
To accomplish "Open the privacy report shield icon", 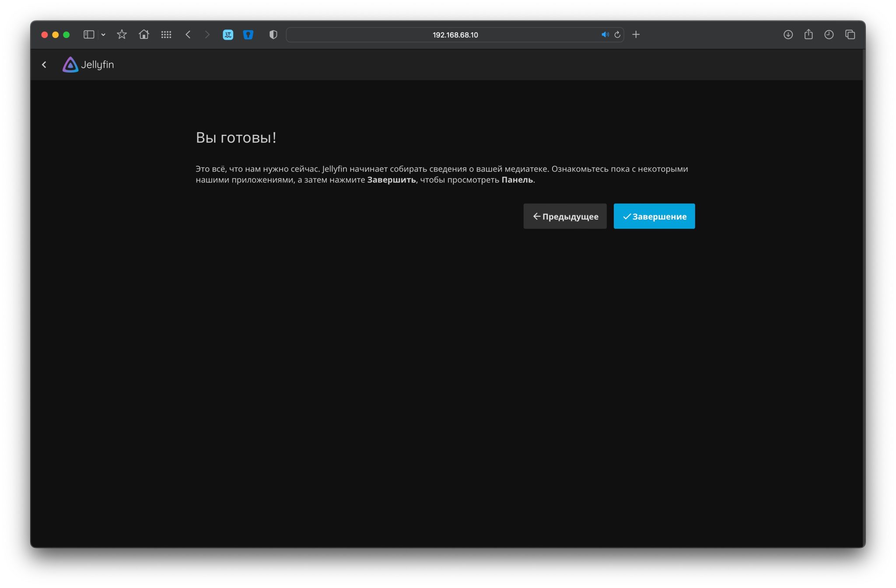I will coord(273,35).
